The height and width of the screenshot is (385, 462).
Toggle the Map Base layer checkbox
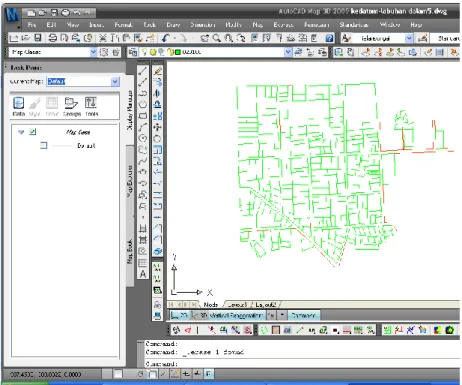(x=32, y=132)
